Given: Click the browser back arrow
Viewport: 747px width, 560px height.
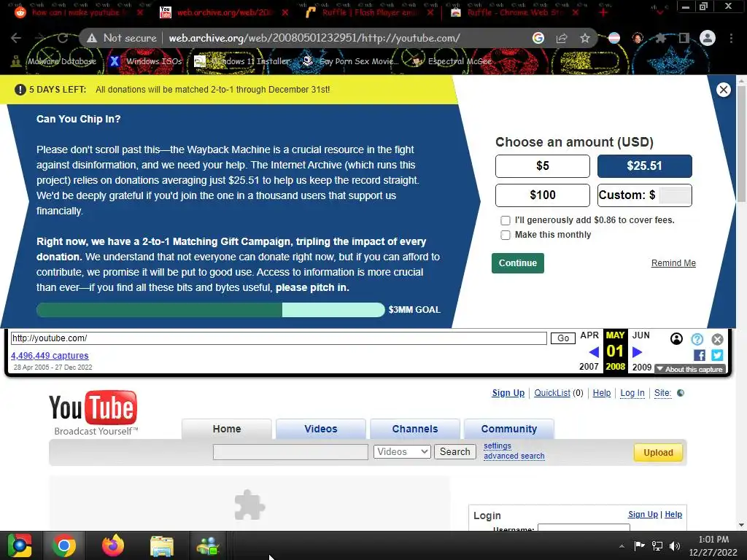Looking at the screenshot, I should coord(16,38).
